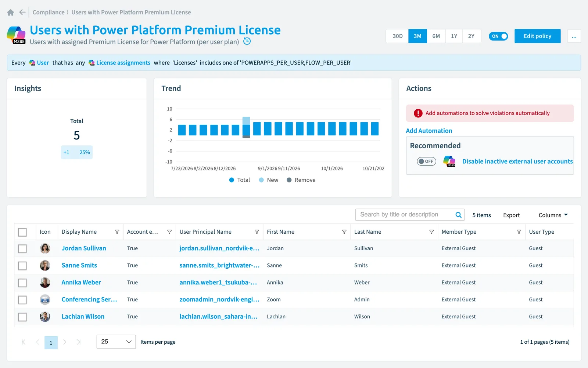
Task: Open the items per page dropdown
Action: 116,342
